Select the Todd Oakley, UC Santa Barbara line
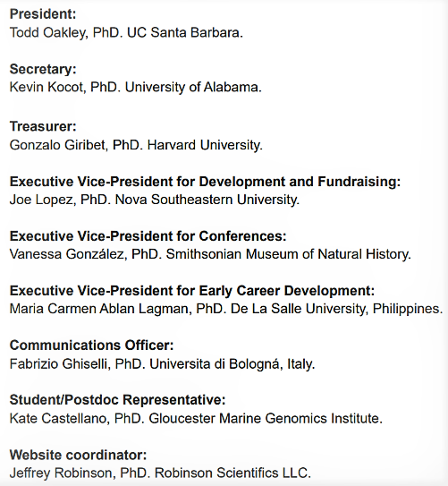The height and width of the screenshot is (486, 448). point(126,33)
